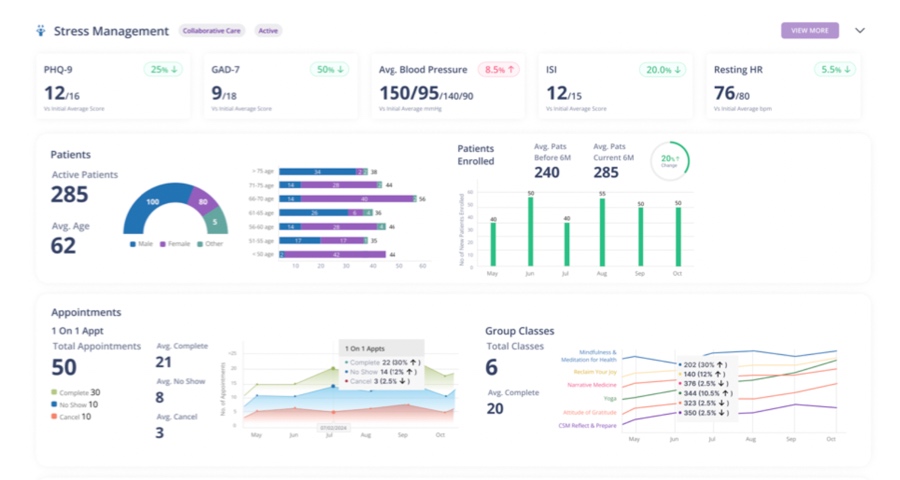Select the Active status tag

(x=268, y=31)
